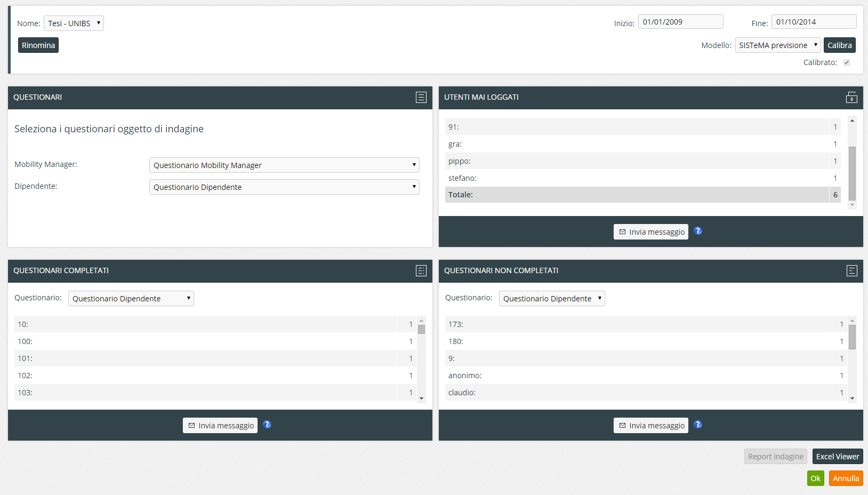The image size is (868, 495).
Task: Click up arrow of Utenti Mai Loggati scrollbar
Action: pyautogui.click(x=852, y=121)
